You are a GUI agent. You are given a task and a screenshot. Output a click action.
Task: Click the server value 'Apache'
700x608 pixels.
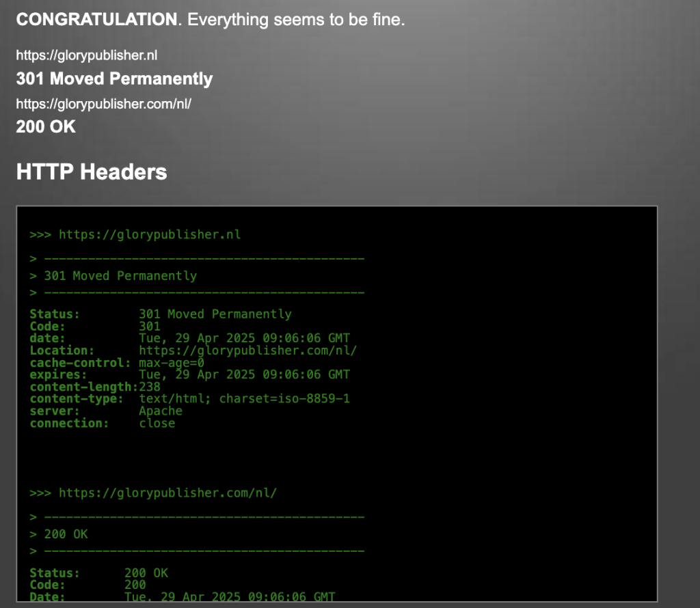(x=161, y=411)
